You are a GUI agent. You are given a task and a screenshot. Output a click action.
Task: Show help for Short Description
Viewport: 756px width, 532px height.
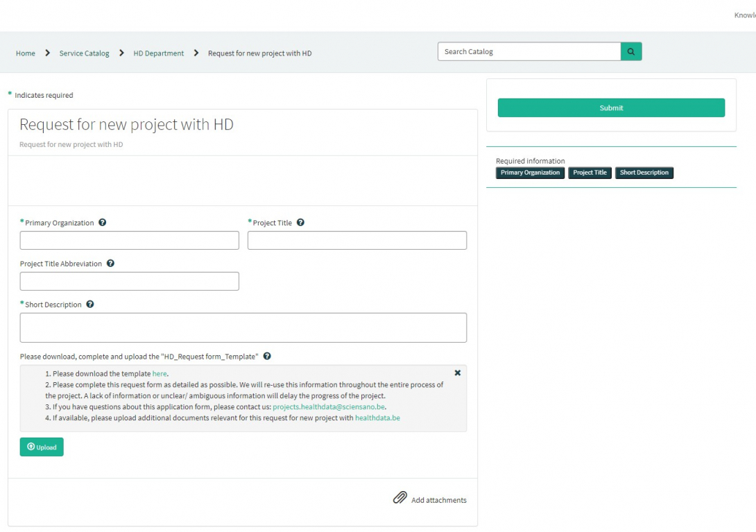[x=90, y=304]
